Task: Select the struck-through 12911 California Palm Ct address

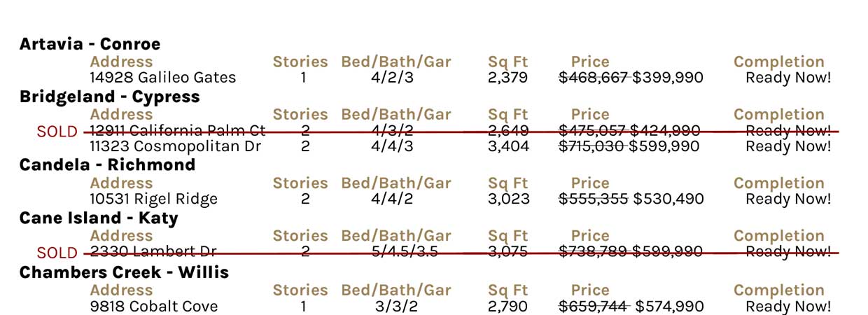Action: coord(178,130)
